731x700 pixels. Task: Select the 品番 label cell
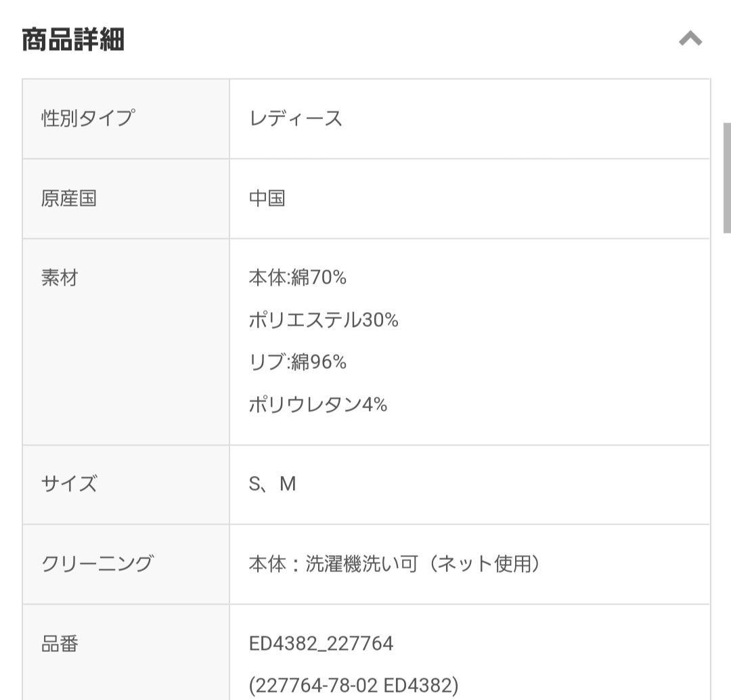[x=126, y=653]
